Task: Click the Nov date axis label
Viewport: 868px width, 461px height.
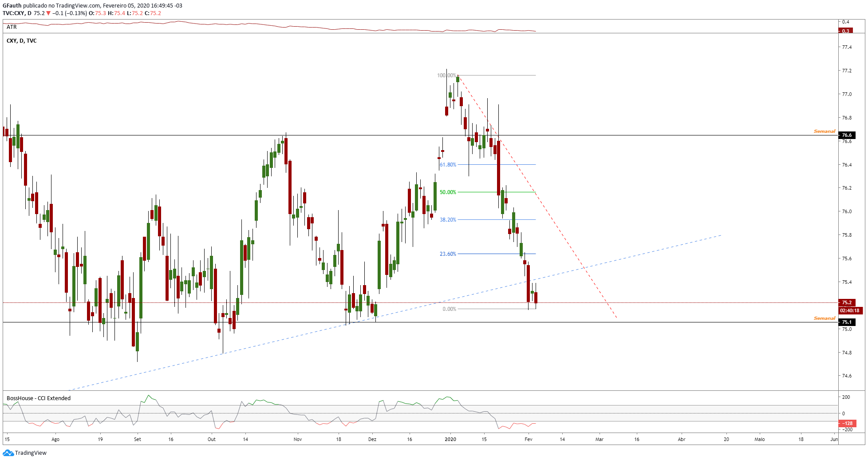Action: (x=298, y=439)
